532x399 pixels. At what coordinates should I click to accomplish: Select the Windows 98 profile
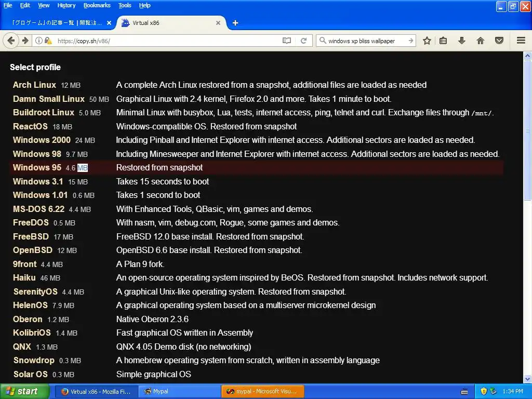[37, 154]
